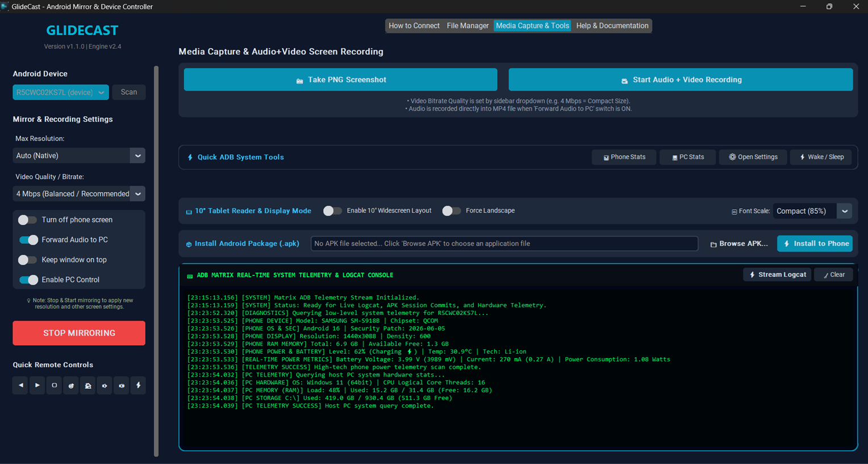Tap the volume down remote control
The height and width of the screenshot is (464, 868).
(105, 386)
